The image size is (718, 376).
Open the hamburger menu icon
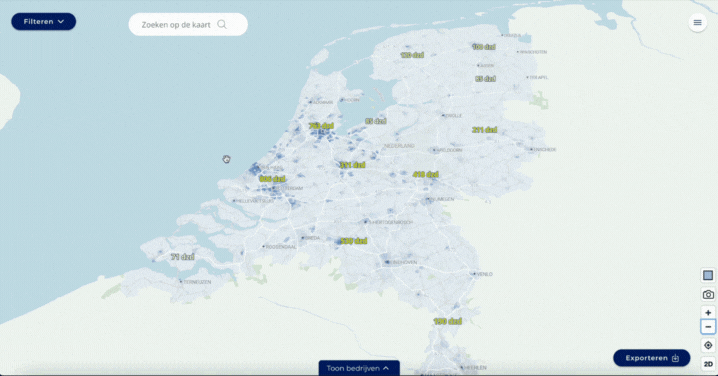click(697, 22)
